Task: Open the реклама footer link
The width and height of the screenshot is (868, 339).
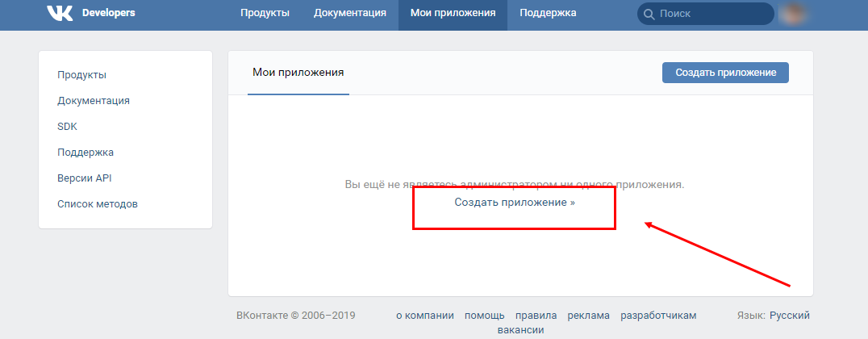Action: (x=588, y=316)
